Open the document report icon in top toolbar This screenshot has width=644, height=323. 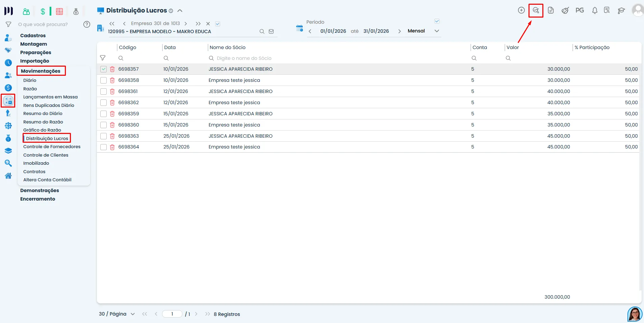coord(550,10)
